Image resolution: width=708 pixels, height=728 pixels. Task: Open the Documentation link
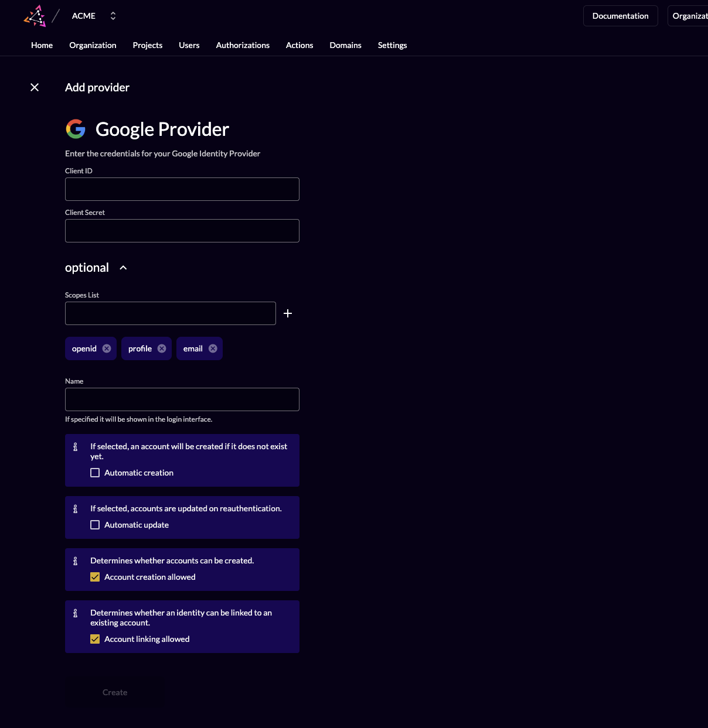tap(620, 16)
